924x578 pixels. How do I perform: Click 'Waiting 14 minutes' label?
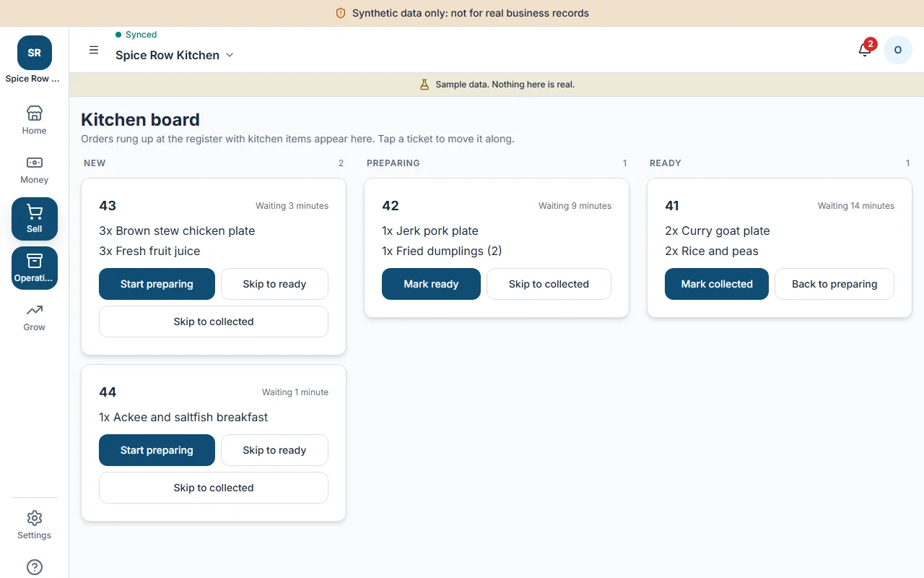[x=856, y=206]
